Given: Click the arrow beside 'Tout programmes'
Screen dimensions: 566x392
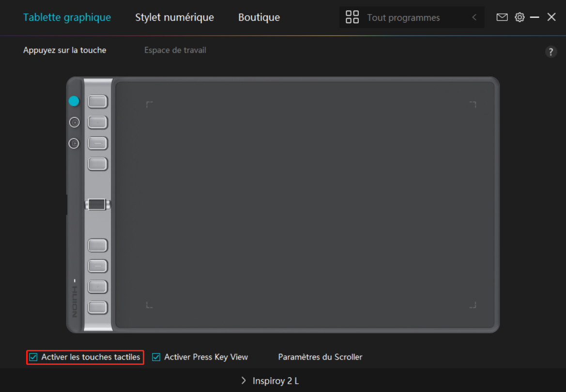Looking at the screenshot, I should coord(474,18).
